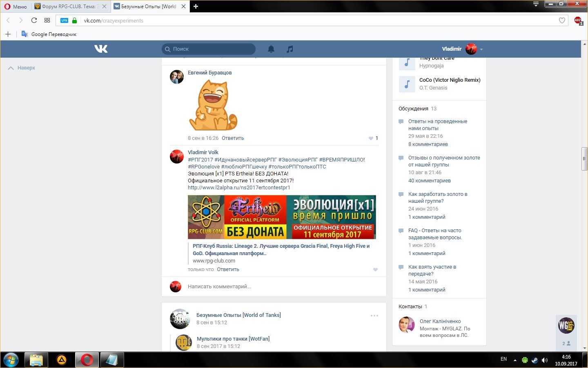Open WG keys chat bubble icon

pos(566,325)
